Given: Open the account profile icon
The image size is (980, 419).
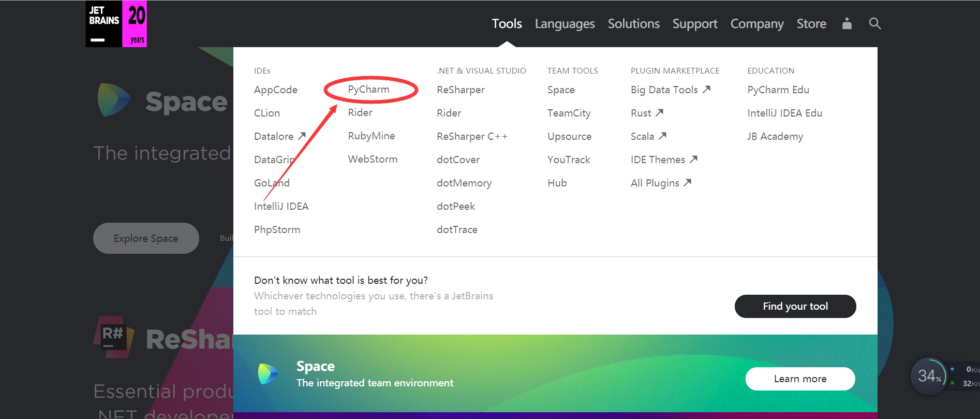Looking at the screenshot, I should (847, 24).
